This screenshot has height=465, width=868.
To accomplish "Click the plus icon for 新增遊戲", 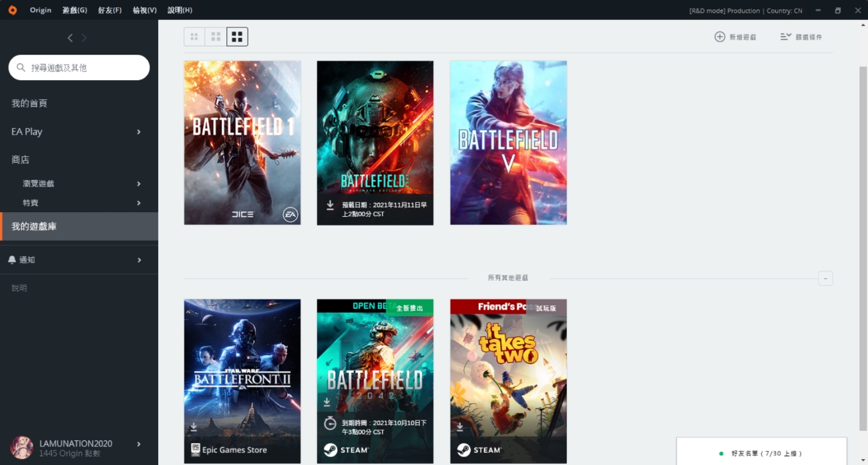I will (x=720, y=37).
